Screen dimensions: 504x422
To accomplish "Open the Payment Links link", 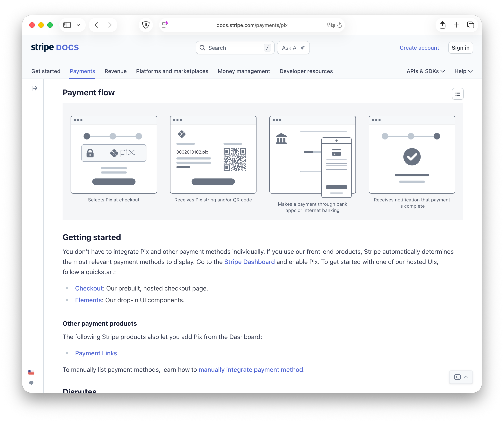I will point(96,353).
